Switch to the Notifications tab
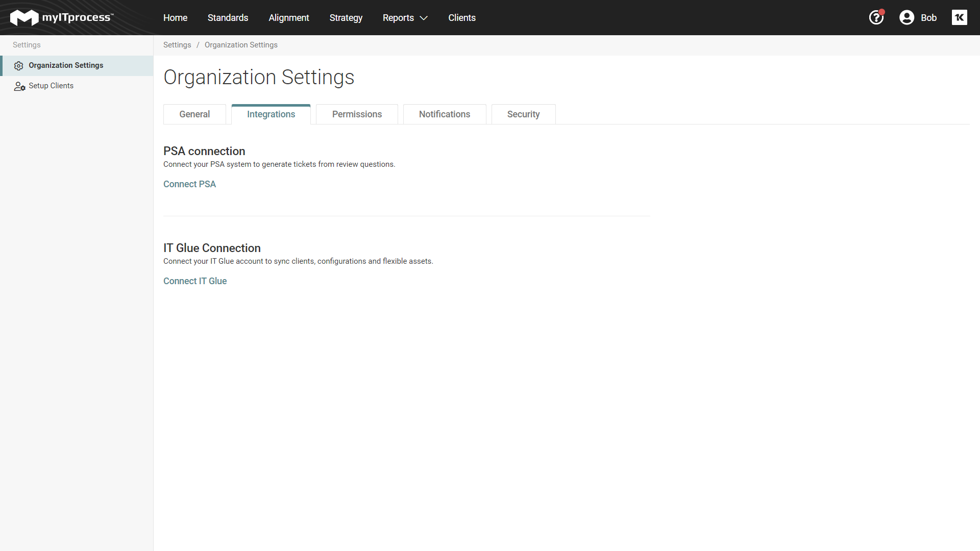980x551 pixels. click(x=445, y=114)
